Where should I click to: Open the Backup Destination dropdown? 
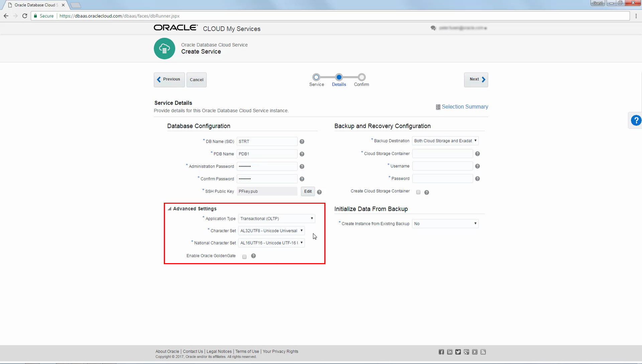[445, 141]
